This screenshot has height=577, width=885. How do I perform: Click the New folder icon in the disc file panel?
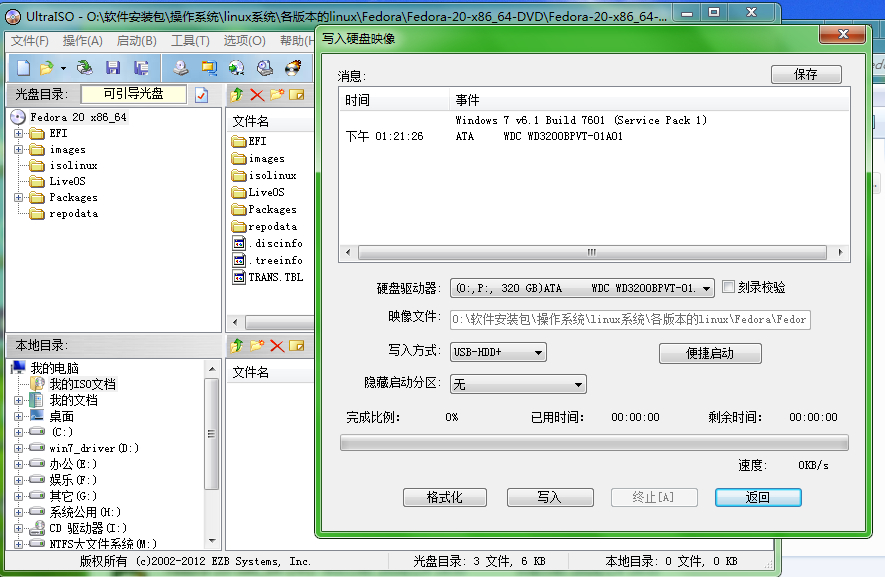tap(277, 95)
